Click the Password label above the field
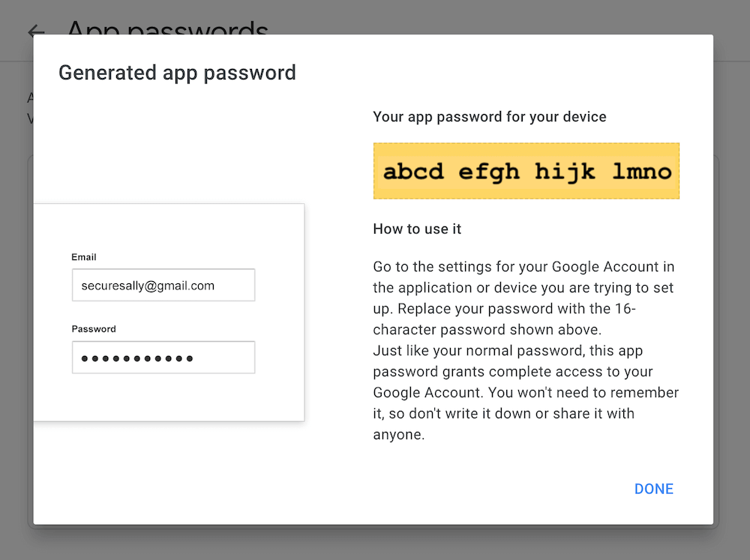Viewport: 750px width, 560px height. (x=94, y=329)
